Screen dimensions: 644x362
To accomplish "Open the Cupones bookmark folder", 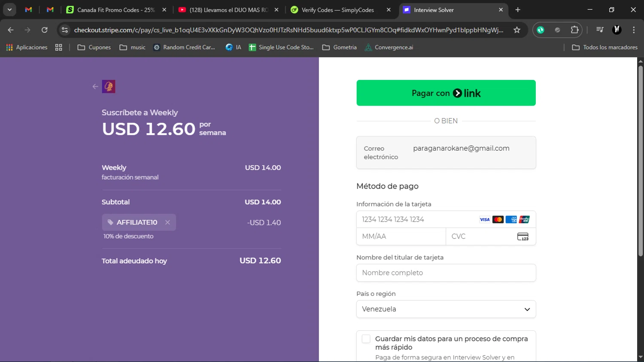I will 94,47.
